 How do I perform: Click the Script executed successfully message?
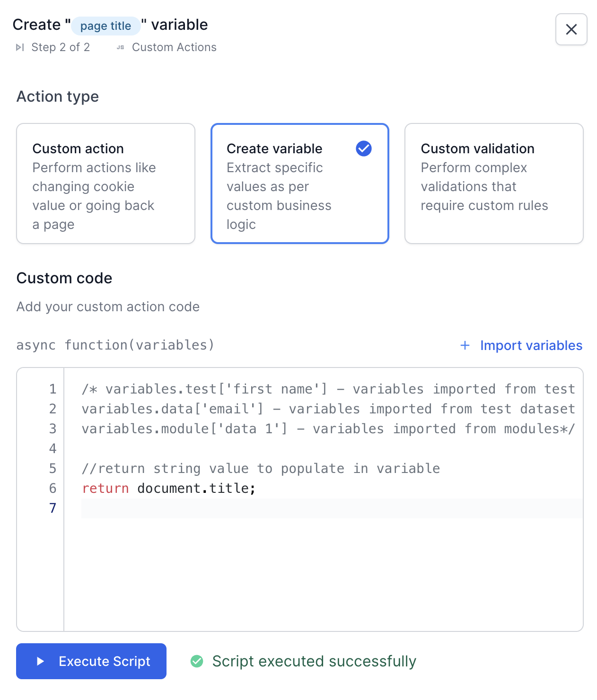tap(314, 661)
